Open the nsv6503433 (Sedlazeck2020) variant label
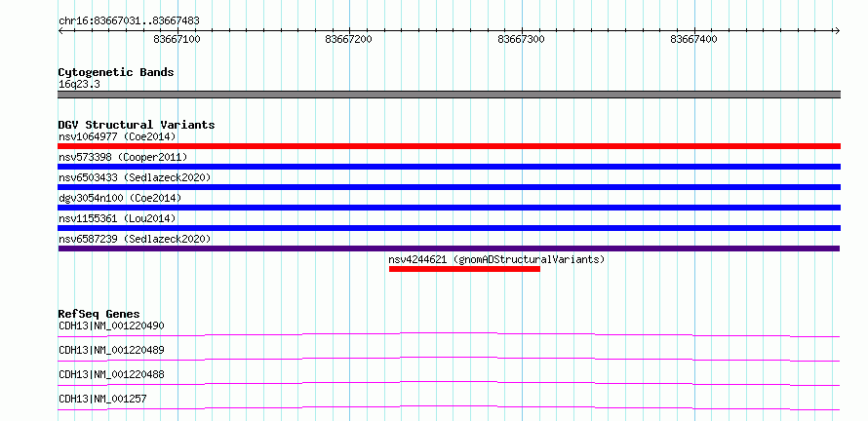The height and width of the screenshot is (421, 868). coord(135,177)
